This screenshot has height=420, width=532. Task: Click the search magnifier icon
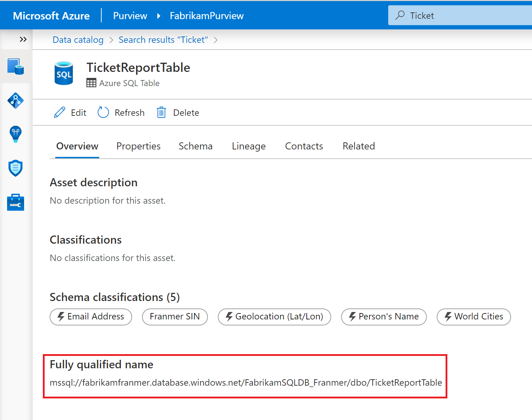click(400, 15)
